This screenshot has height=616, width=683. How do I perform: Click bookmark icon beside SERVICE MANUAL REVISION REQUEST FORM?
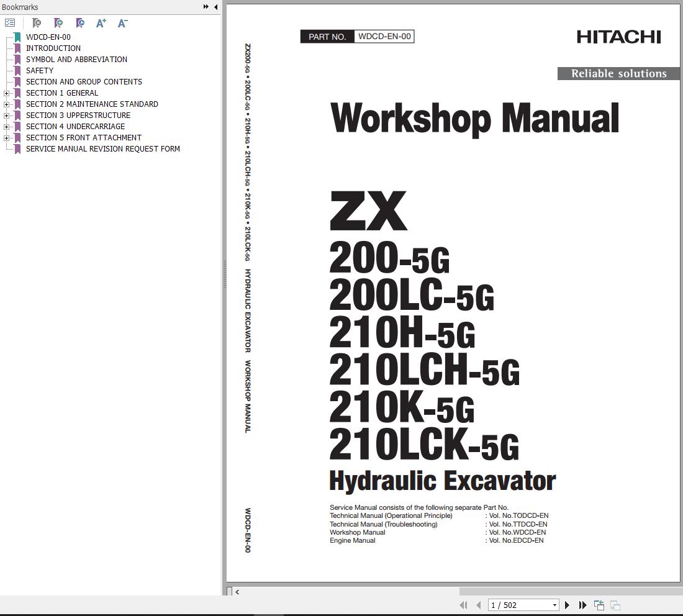(x=17, y=149)
